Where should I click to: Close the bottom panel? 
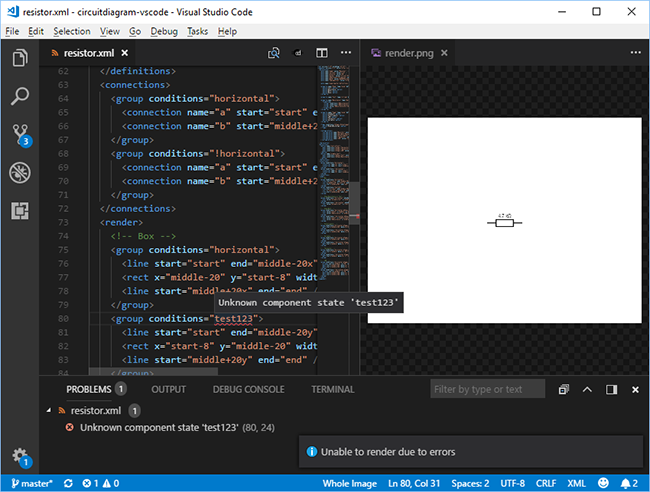[635, 389]
